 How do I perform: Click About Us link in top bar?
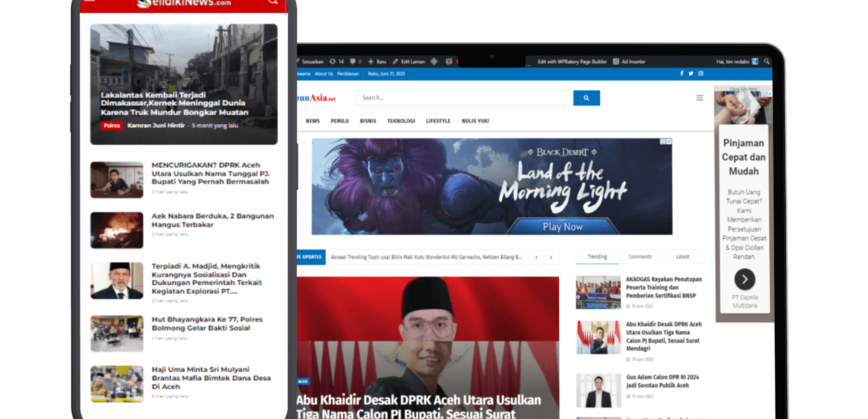[x=324, y=74]
